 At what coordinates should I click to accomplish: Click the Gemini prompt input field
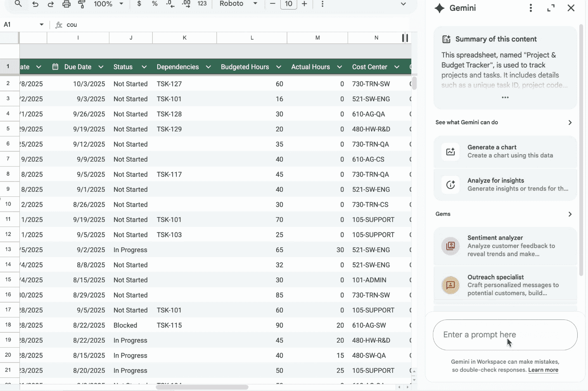coord(505,335)
